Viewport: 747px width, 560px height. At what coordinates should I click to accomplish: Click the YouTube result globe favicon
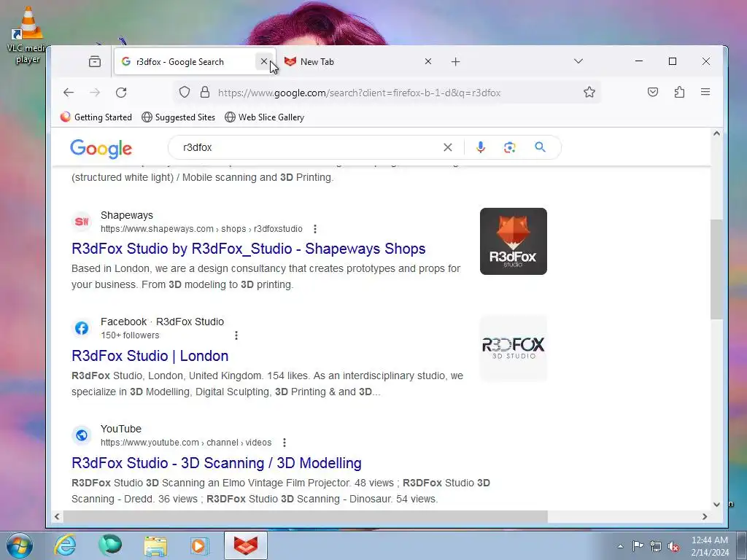coord(82,435)
